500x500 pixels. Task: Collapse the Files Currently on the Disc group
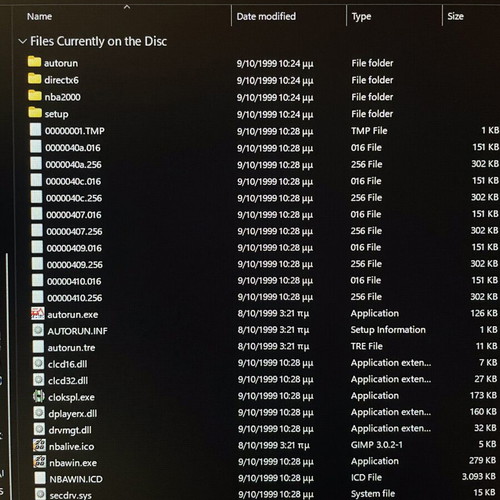(x=22, y=42)
